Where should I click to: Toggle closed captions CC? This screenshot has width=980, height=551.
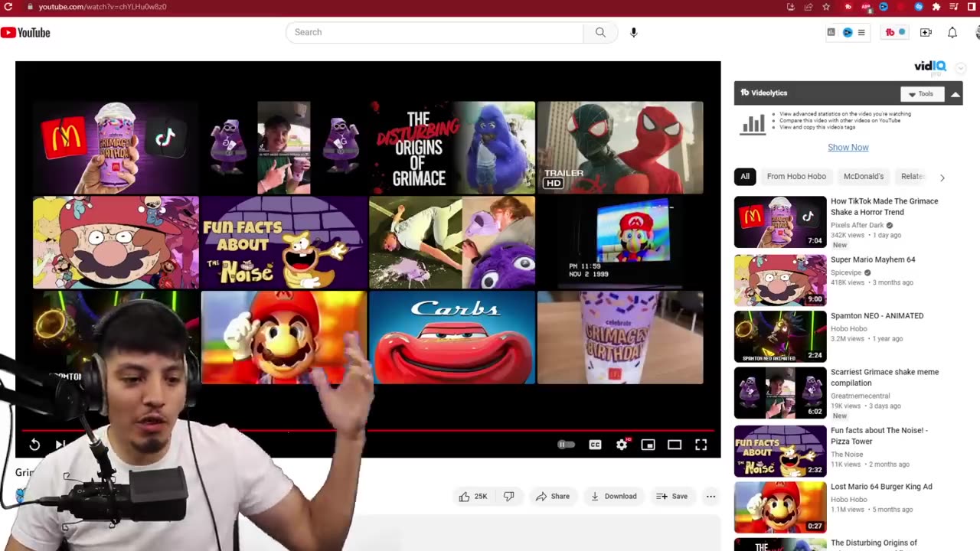click(595, 445)
